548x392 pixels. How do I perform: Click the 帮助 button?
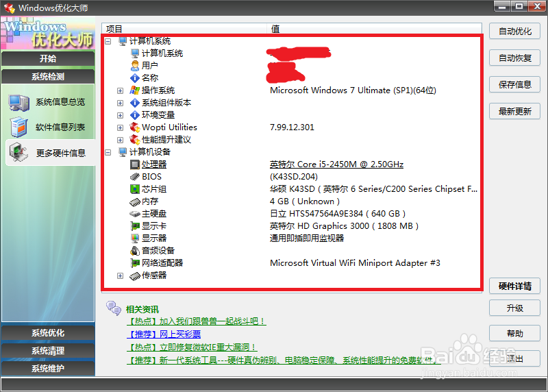click(514, 333)
